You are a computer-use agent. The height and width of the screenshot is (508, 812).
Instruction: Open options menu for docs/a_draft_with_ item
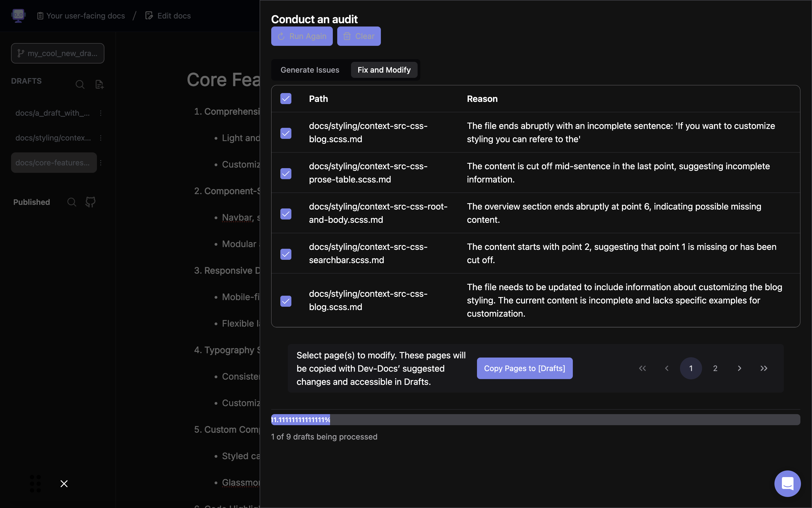101,113
